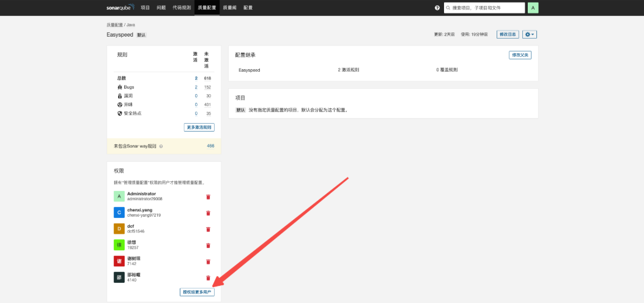Click Easyspeed in 配置继承 table
The height and width of the screenshot is (303, 644).
pos(250,70)
